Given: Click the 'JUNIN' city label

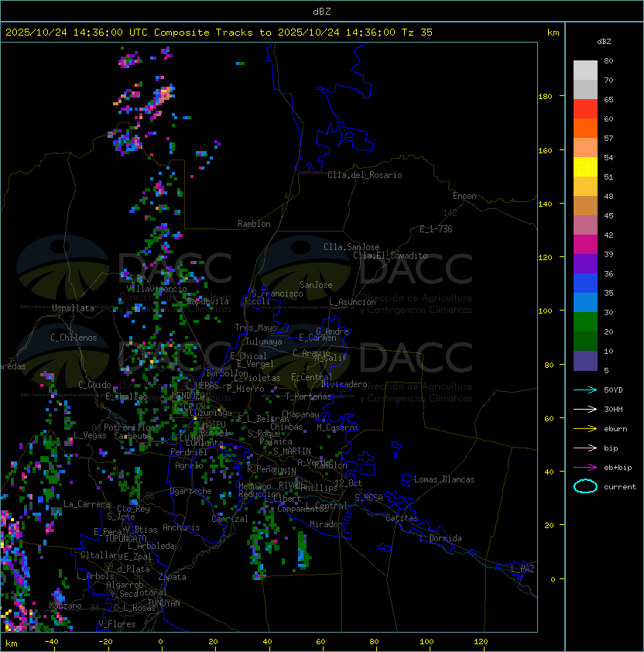Looking at the screenshot, I should point(284,471).
